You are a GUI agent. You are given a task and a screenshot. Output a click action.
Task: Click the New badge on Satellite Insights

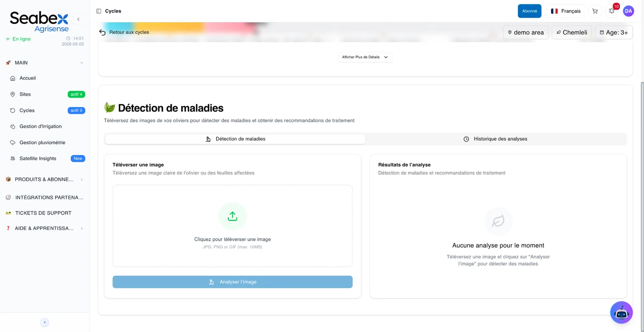(78, 159)
